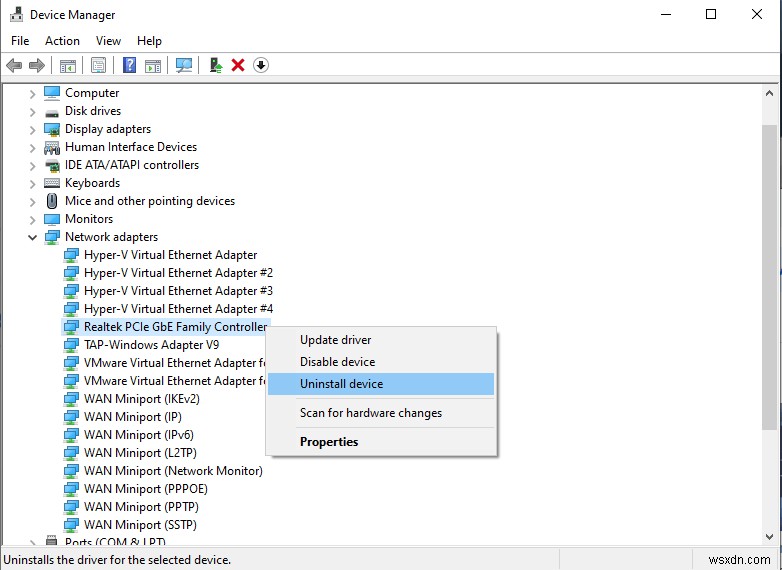
Task: Open the File menu
Action: (20, 41)
